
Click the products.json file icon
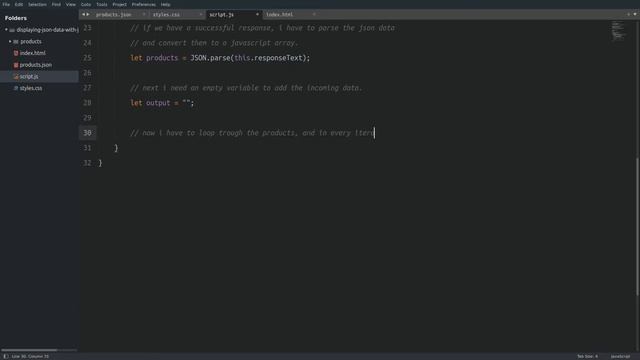[x=16, y=65]
